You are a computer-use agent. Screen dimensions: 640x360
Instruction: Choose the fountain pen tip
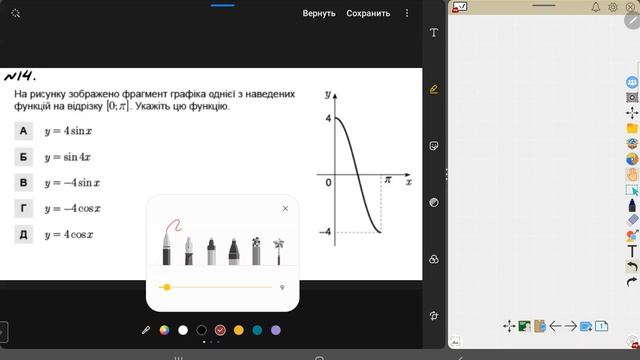tap(189, 251)
